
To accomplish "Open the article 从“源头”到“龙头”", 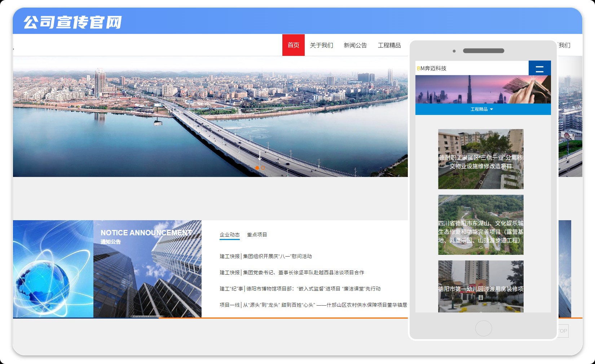I will (x=313, y=305).
